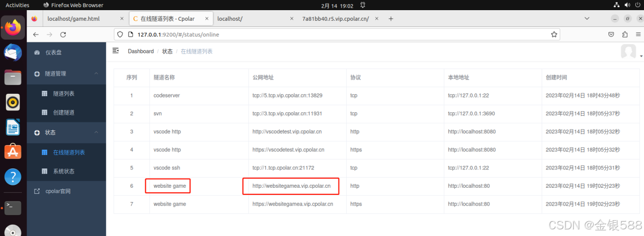Select the vscode ssh tunnel name
This screenshot has width=644, height=236.
pos(168,168)
